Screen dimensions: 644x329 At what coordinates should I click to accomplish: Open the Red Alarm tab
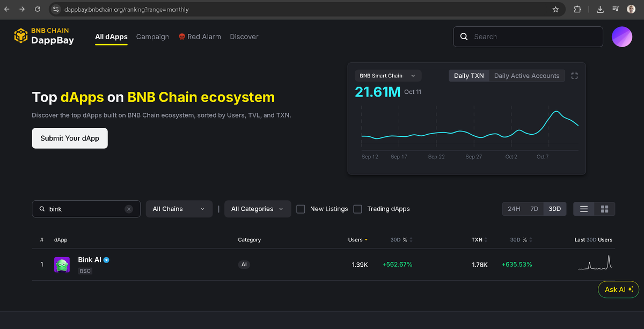(x=200, y=36)
